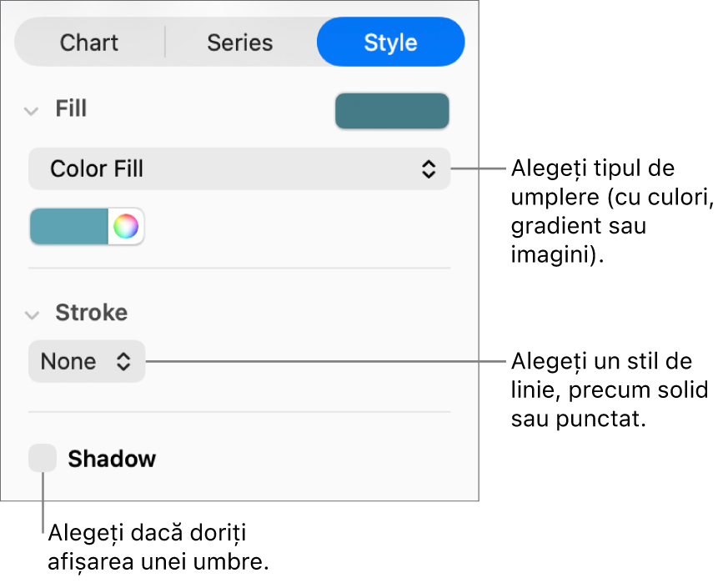Click the Color Fill up-down arrows
Image resolution: width=723 pixels, height=588 pixels.
pyautogui.click(x=428, y=169)
